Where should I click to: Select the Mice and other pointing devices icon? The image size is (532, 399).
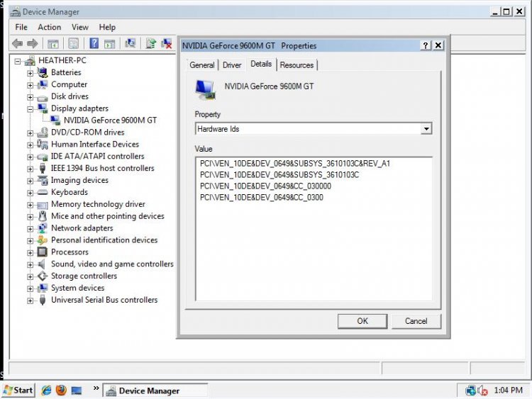[x=43, y=216]
